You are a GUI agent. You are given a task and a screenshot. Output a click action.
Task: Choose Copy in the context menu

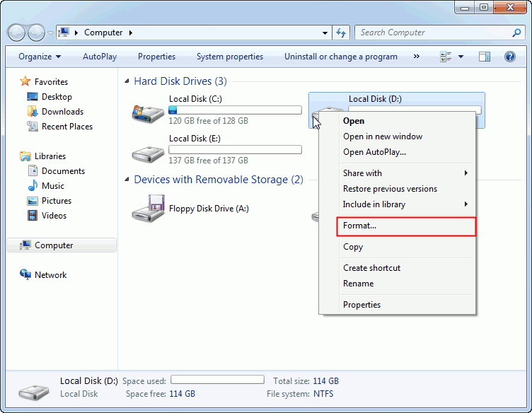397,247
